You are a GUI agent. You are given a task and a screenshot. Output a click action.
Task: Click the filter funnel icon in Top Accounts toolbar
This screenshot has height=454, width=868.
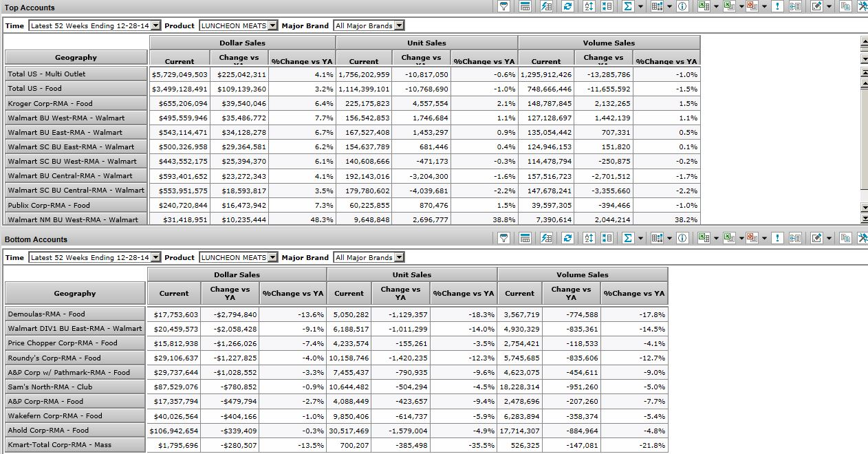503,6
